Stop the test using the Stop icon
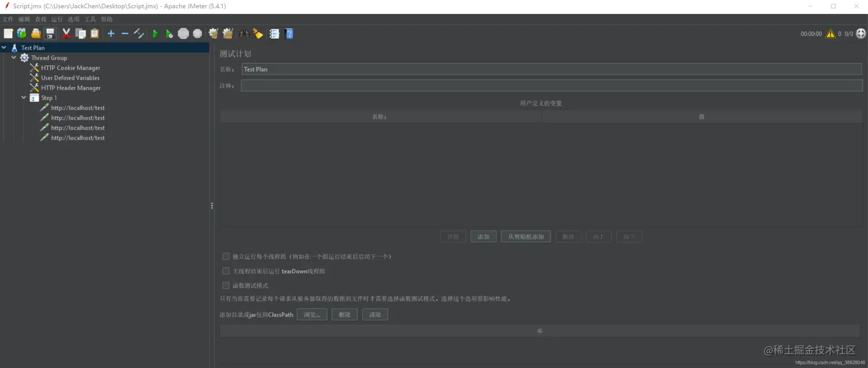 (x=183, y=33)
